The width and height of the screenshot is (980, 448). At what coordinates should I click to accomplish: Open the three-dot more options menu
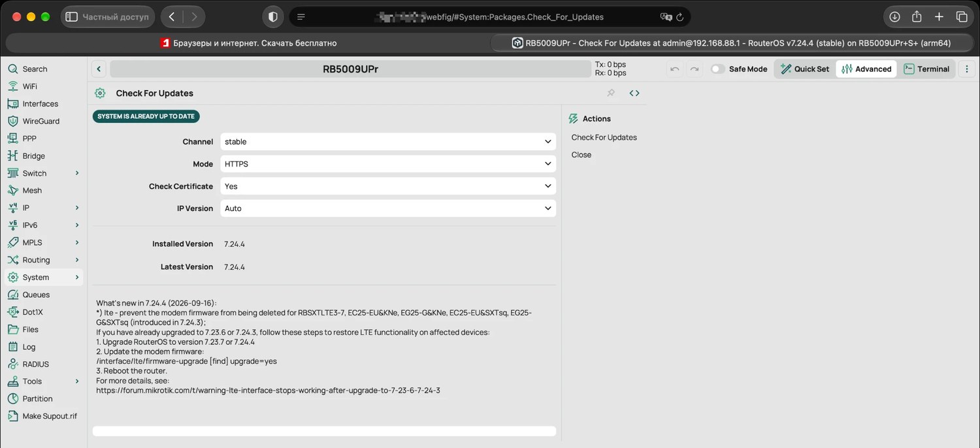coord(968,69)
